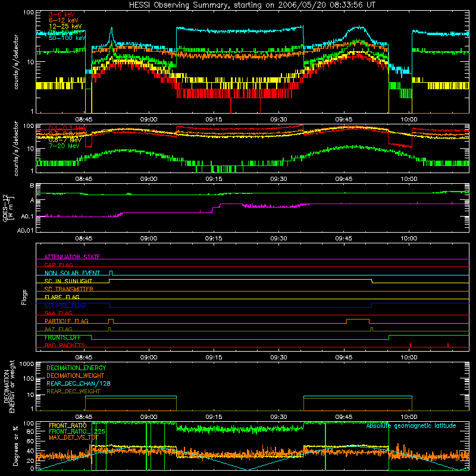
Task: Click the Degrees or % axis title
Action: click(15, 446)
